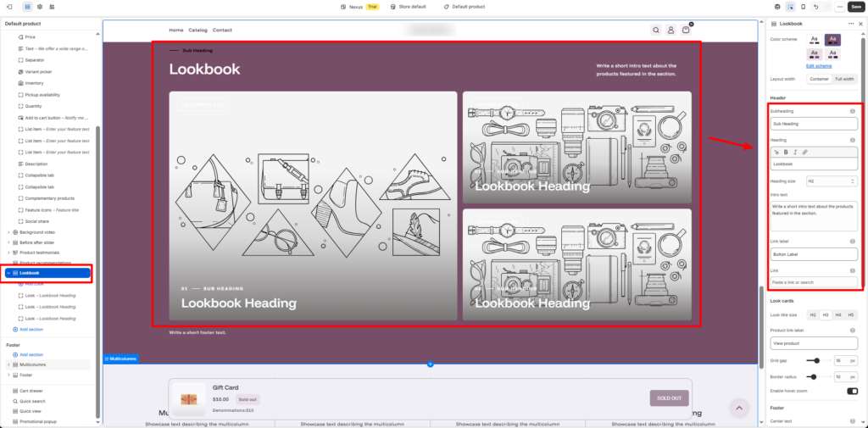Click the Link paste or search field

point(814,282)
